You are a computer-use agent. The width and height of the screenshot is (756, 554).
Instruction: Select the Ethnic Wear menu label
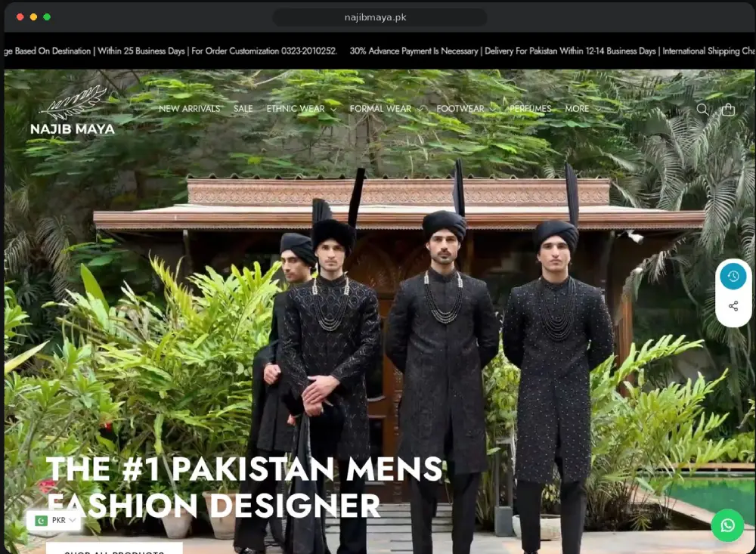pyautogui.click(x=296, y=109)
